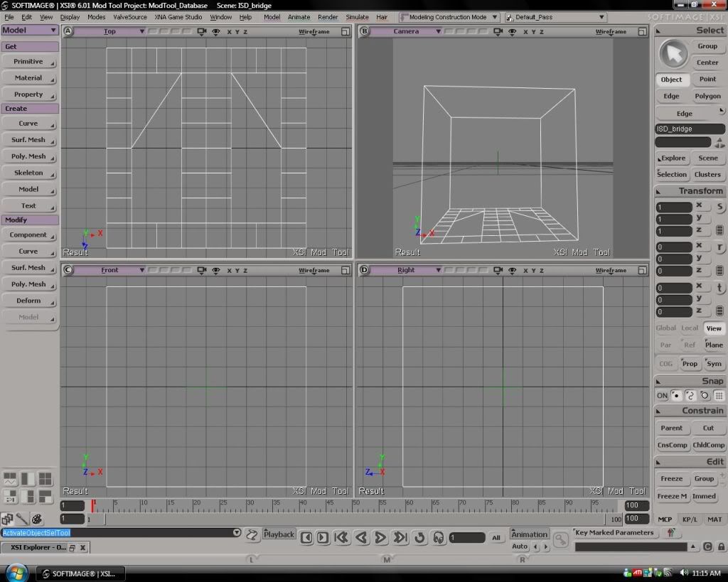Viewport: 728px width, 582px height.
Task: Open XNA Game Studio menu
Action: (178, 17)
